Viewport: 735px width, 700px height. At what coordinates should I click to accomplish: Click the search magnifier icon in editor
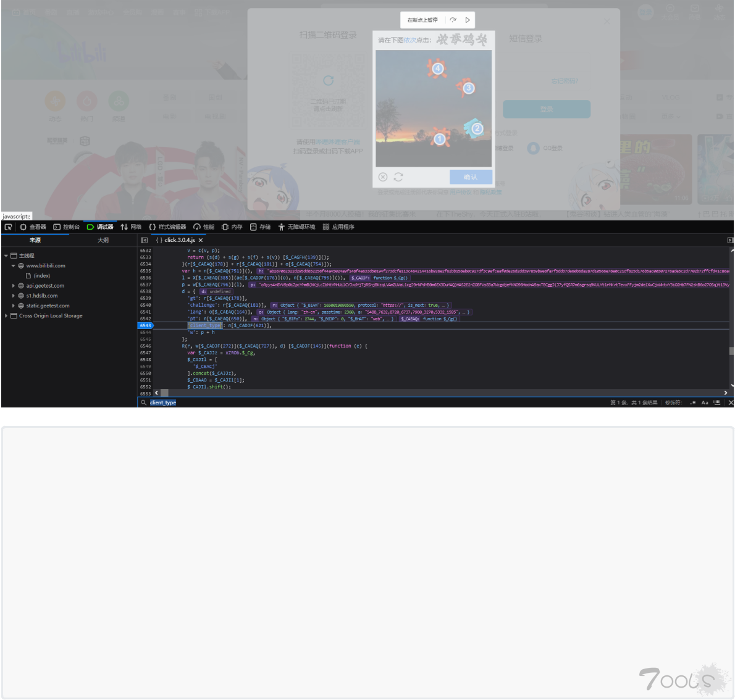coord(143,402)
